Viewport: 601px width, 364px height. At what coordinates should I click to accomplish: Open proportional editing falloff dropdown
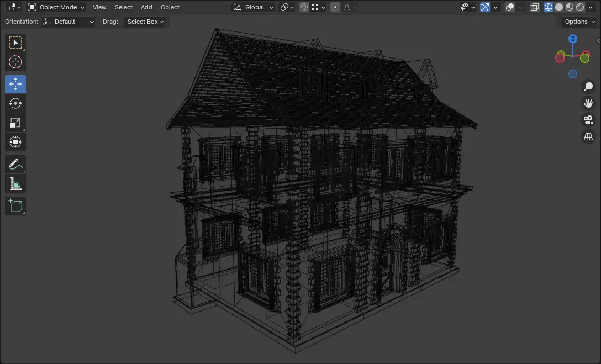350,7
